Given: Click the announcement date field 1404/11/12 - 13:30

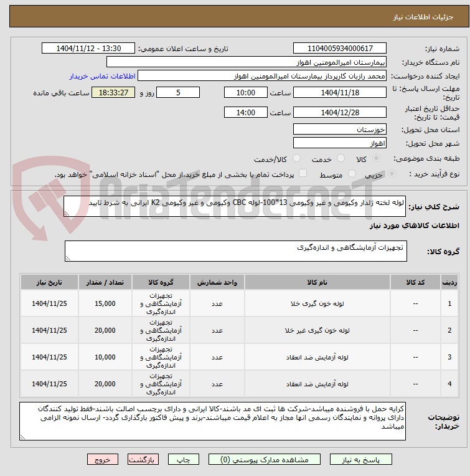Looking at the screenshot, I should tap(88, 48).
